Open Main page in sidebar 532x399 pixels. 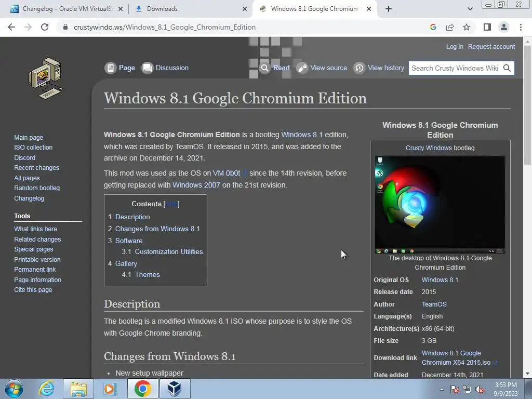click(x=29, y=137)
